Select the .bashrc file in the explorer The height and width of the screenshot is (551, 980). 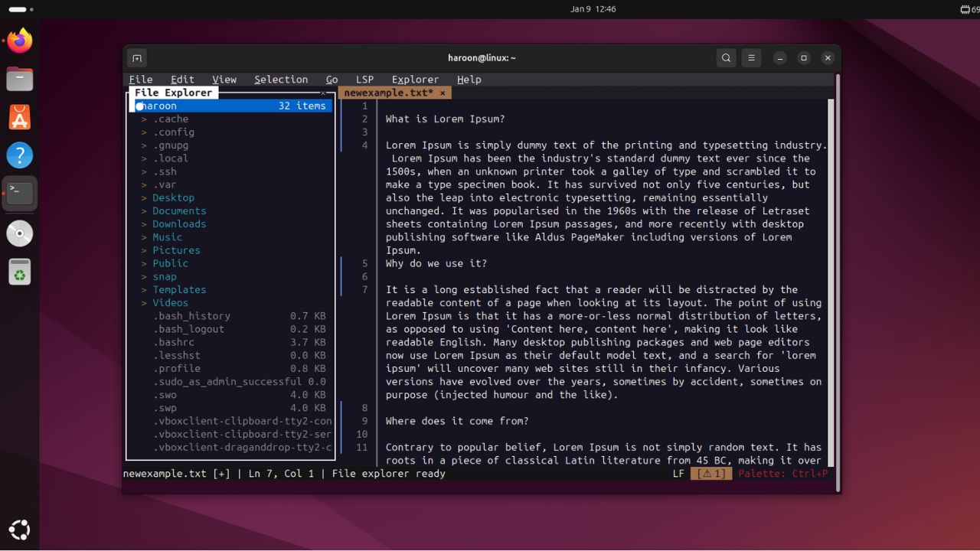click(x=174, y=342)
